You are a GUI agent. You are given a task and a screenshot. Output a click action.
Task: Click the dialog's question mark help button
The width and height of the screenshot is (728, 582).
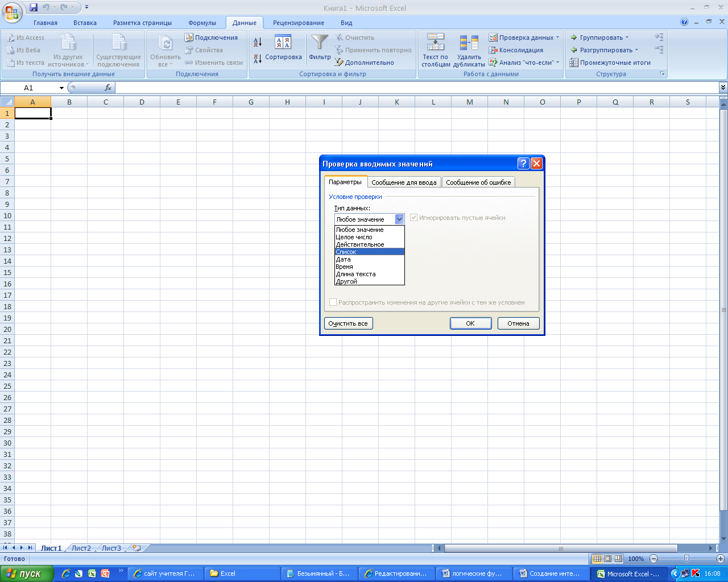(524, 164)
